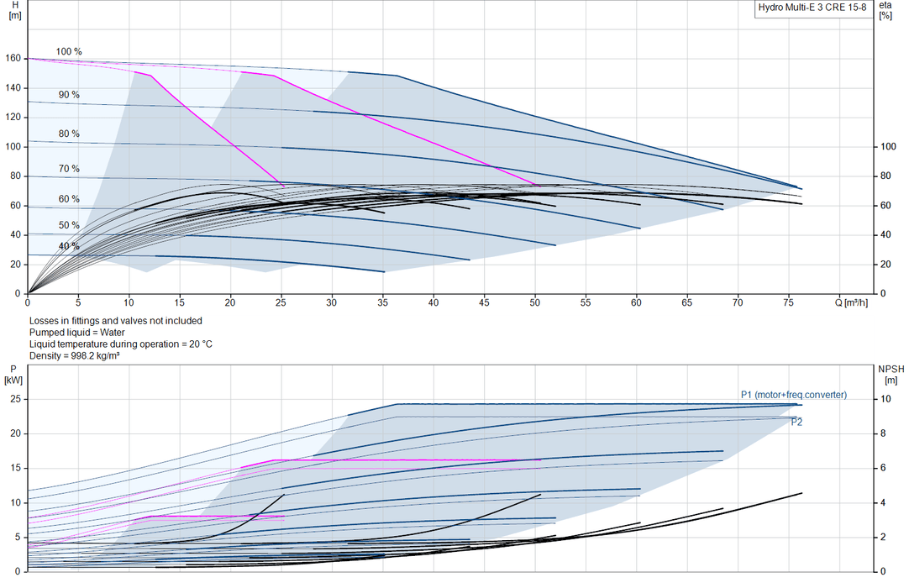Click the P2 power curve label
Screen dimensions: 909x588
[796, 423]
